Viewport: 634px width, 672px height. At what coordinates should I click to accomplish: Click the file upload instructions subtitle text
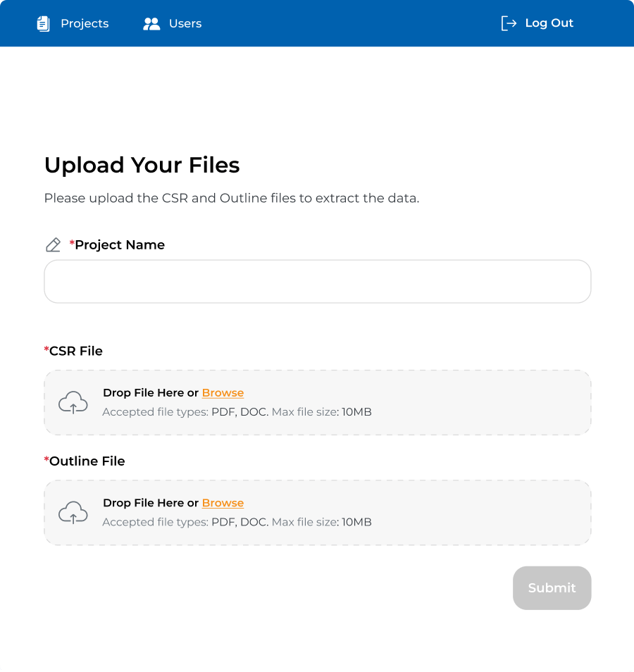tap(231, 198)
